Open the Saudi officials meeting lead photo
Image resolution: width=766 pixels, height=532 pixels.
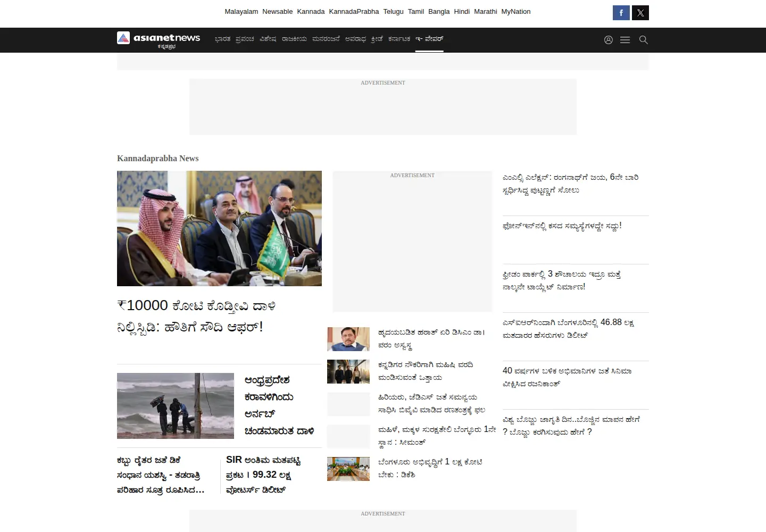click(219, 228)
